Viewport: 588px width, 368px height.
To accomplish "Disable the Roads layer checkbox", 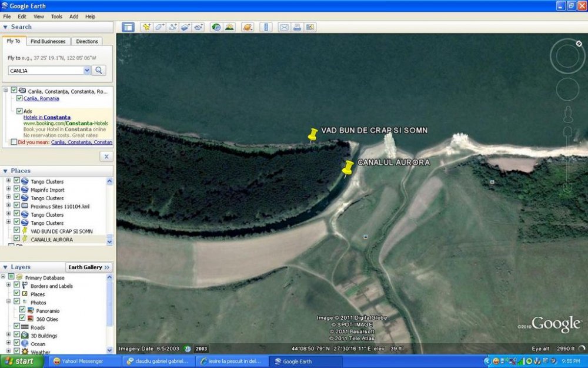I will coord(16,327).
